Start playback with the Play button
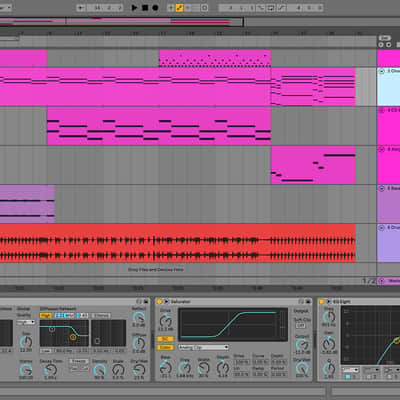Image resolution: width=400 pixels, height=400 pixels. [135, 7]
